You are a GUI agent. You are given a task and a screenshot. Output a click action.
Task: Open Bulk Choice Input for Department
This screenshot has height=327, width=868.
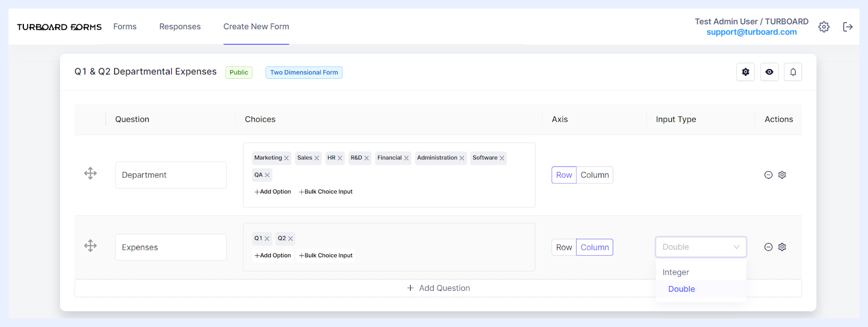click(325, 192)
